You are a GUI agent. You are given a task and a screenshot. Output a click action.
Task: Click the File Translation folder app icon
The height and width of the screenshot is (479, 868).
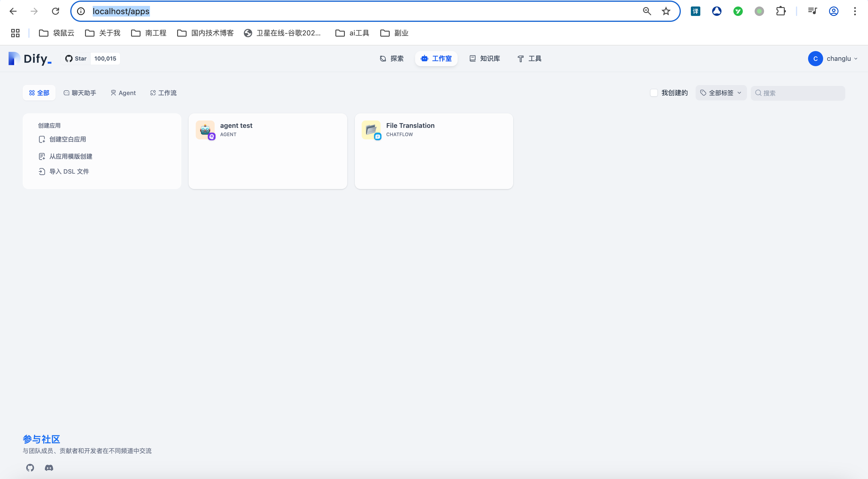[371, 130]
